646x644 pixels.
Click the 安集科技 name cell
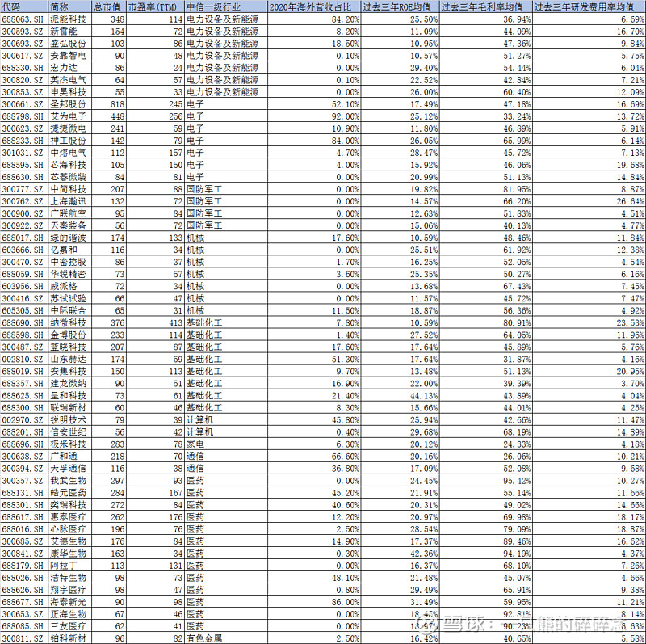click(69, 372)
